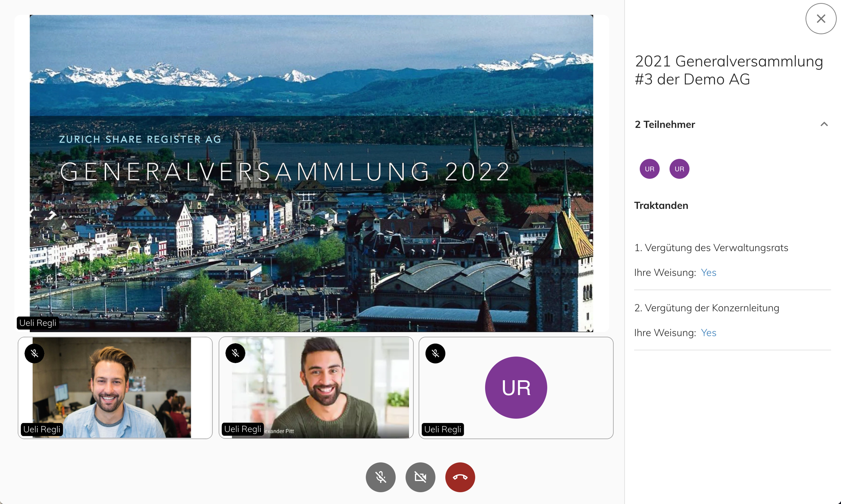Viewport: 841px width, 504px height.
Task: Collapse the 2 Teilnehmer section chevron
Action: point(824,124)
